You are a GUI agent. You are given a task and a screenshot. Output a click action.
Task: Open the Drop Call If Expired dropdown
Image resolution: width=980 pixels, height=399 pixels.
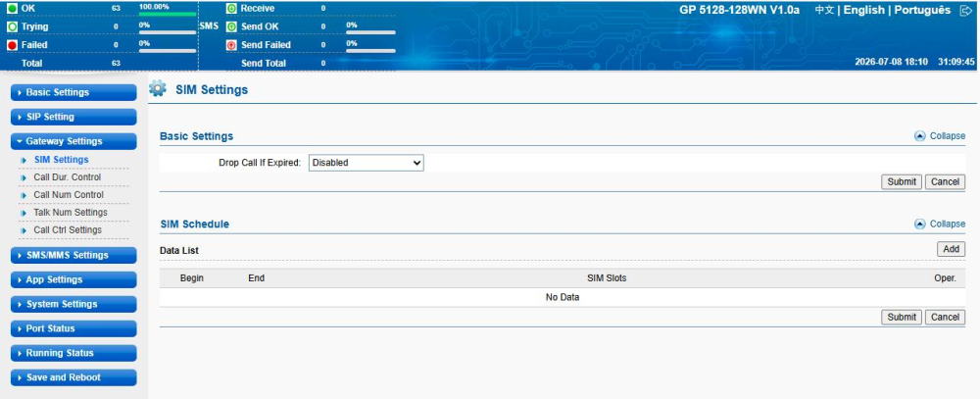tap(367, 163)
